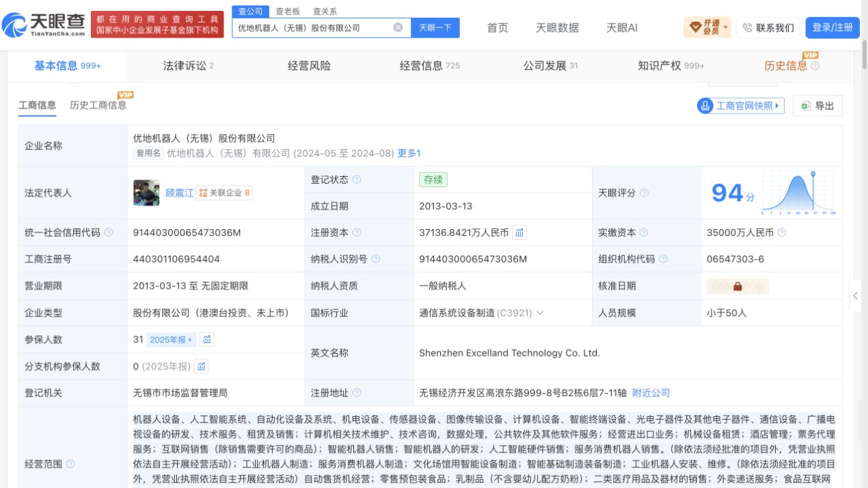
Task: Click the page vertical scrollbar
Action: pos(864,55)
